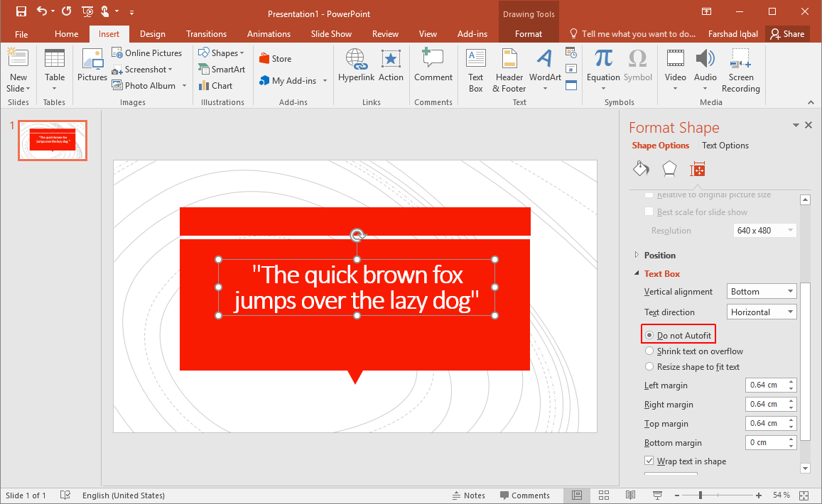822x504 pixels.
Task: Select Resize shape to fit text
Action: (x=649, y=367)
